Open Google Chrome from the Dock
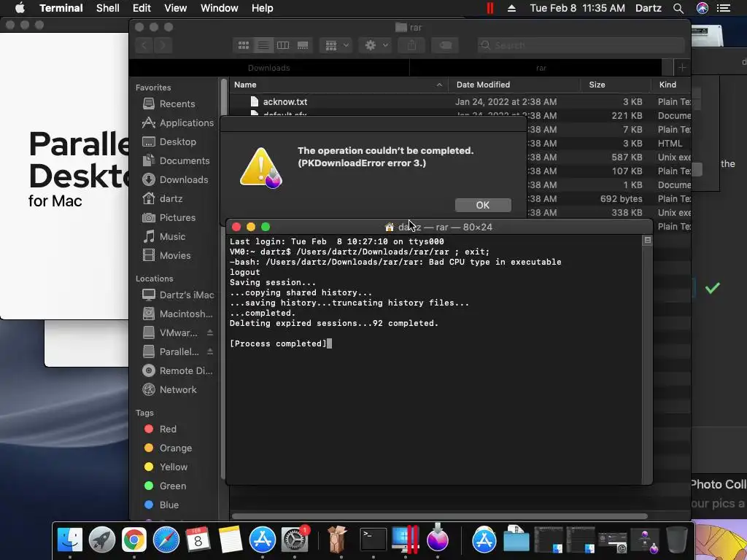747x560 pixels. (134, 540)
